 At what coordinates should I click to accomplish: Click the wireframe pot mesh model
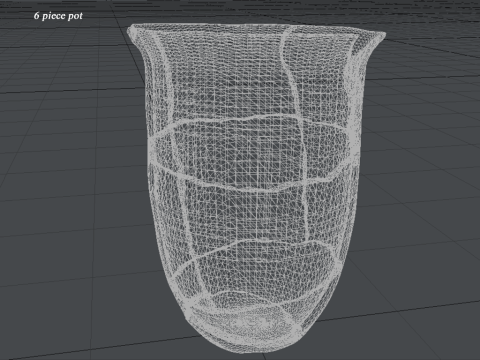click(256, 188)
